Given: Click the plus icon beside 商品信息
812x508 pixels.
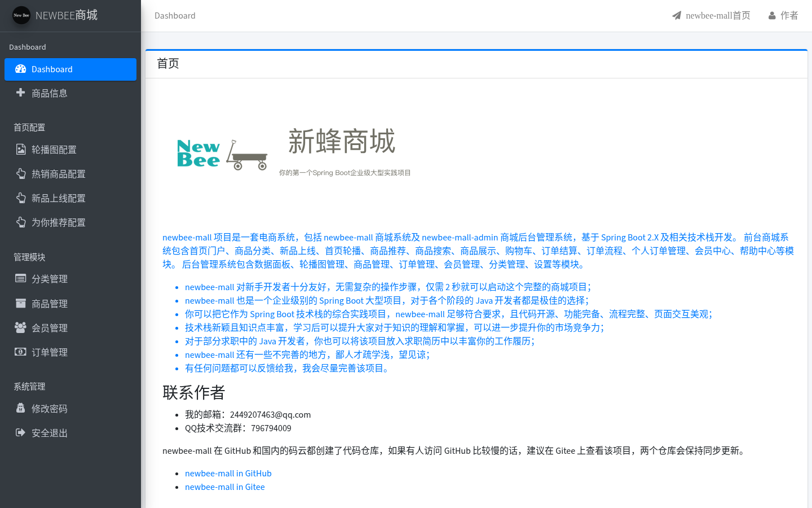Looking at the screenshot, I should pyautogui.click(x=21, y=93).
